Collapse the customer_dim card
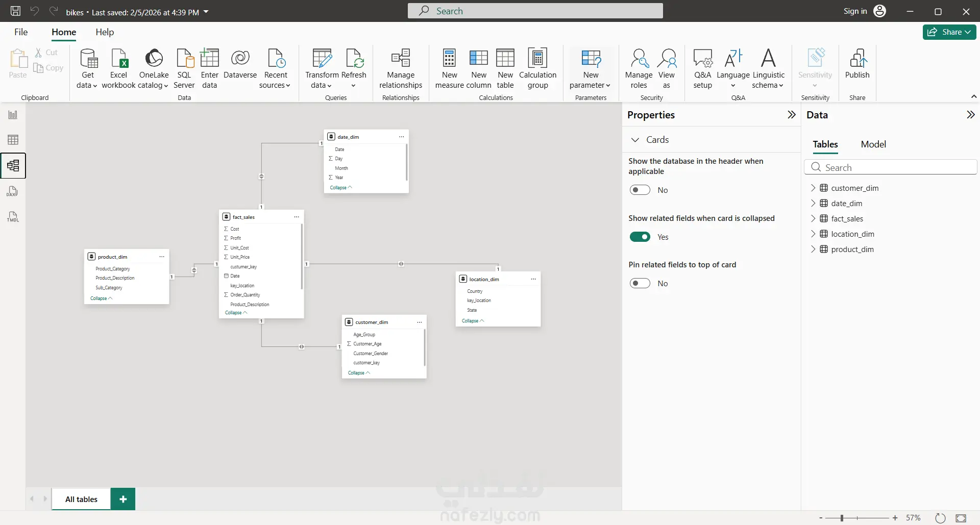The image size is (980, 525). click(x=359, y=373)
